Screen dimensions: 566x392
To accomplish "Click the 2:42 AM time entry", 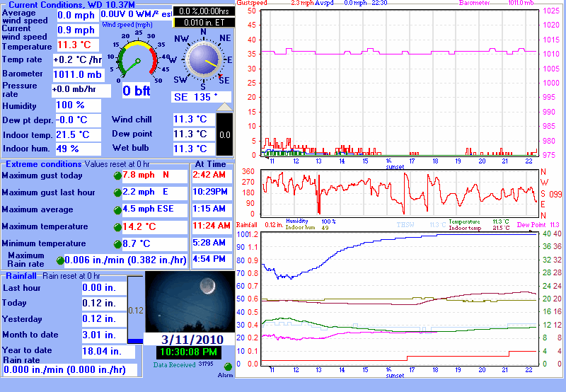I will pos(212,175).
